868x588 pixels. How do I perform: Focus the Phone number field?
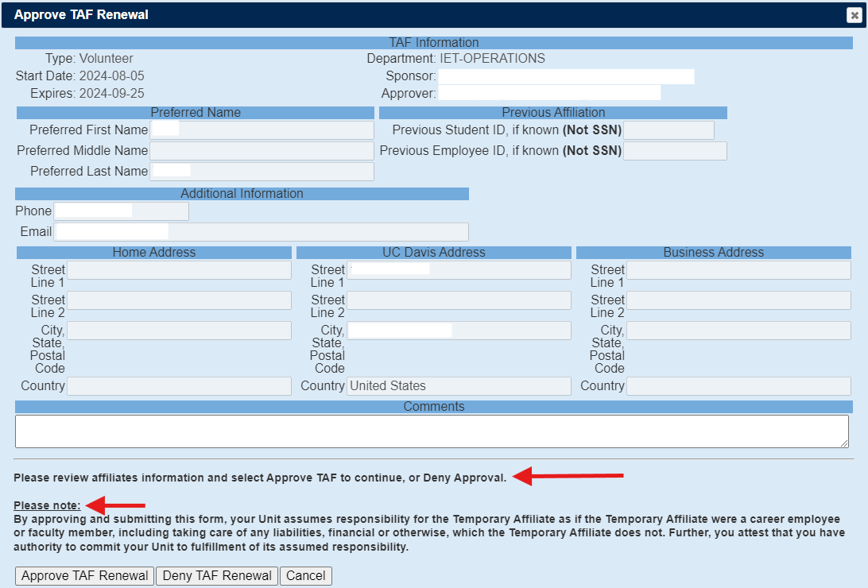pyautogui.click(x=121, y=211)
